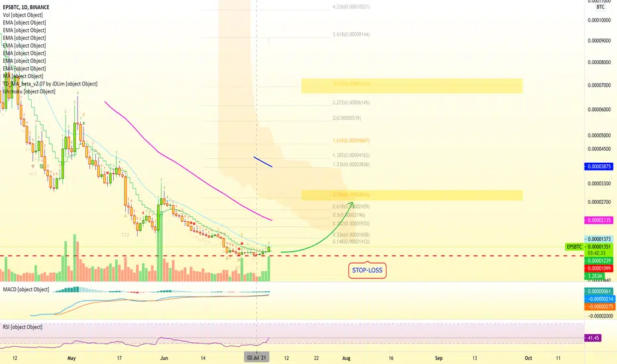
Task: Click the light blue 0.00001373 price tag
Action: 598,239
